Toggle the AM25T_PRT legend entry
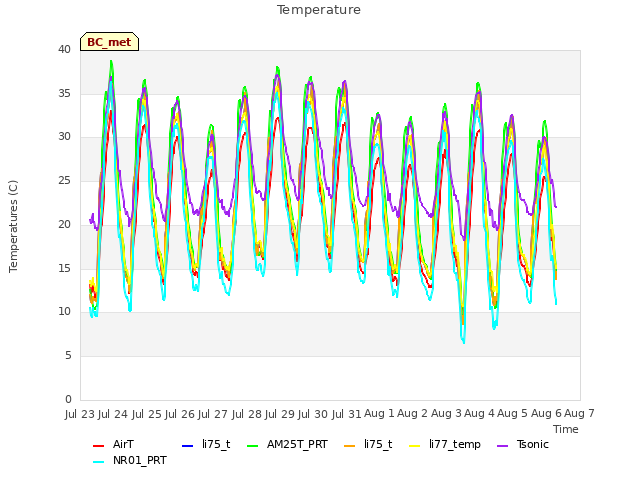The image size is (640, 480). coord(288,444)
